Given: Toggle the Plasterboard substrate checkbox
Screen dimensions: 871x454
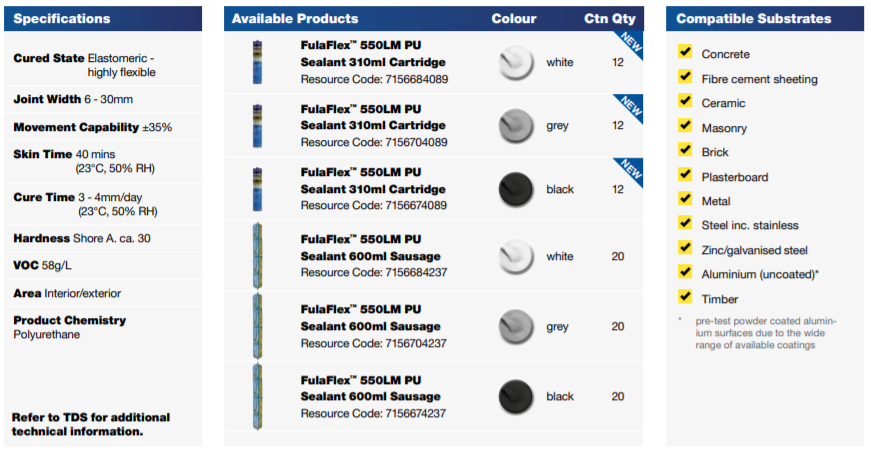Looking at the screenshot, I should [685, 174].
